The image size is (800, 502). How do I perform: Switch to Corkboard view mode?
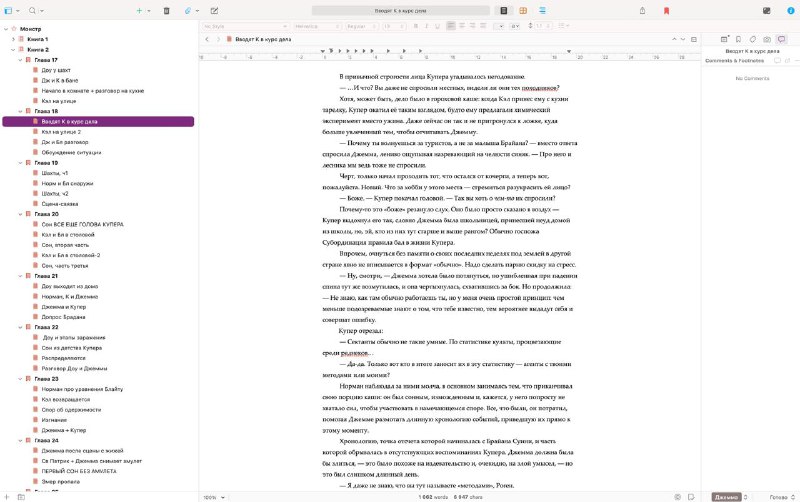pos(523,11)
